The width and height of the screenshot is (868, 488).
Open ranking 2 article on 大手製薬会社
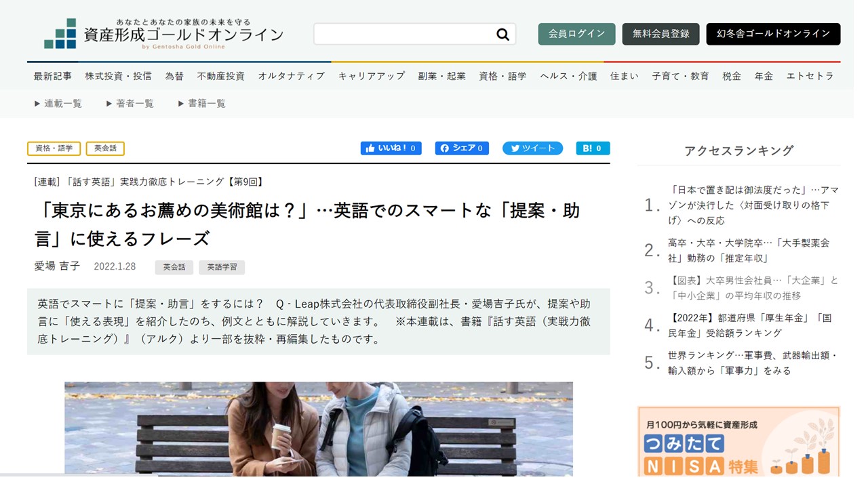click(749, 250)
